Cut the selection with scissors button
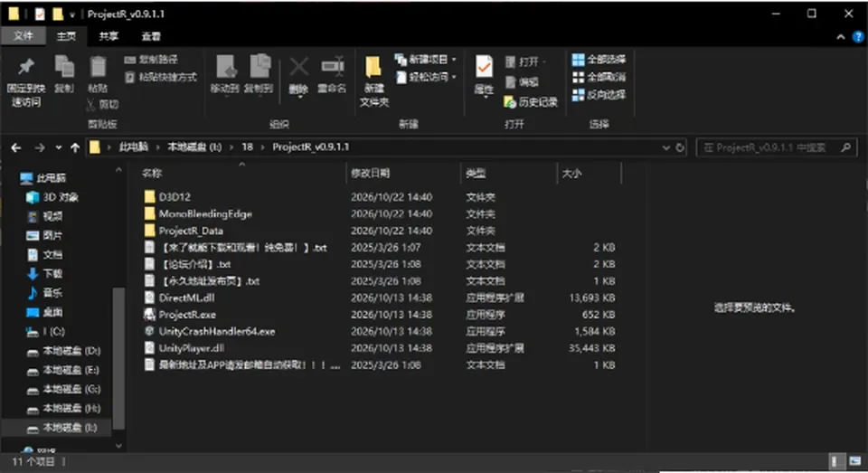 (103, 104)
